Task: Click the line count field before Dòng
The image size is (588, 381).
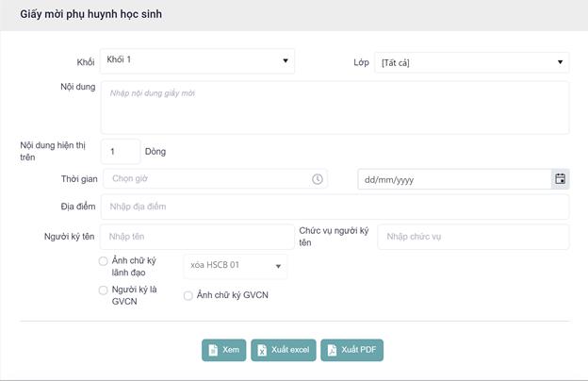Action: coord(120,151)
